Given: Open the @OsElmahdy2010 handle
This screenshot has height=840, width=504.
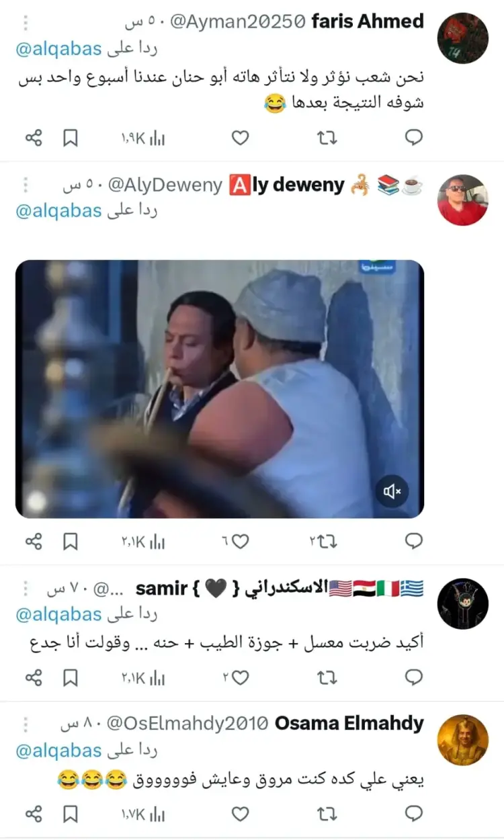Looking at the screenshot, I should (x=187, y=724).
